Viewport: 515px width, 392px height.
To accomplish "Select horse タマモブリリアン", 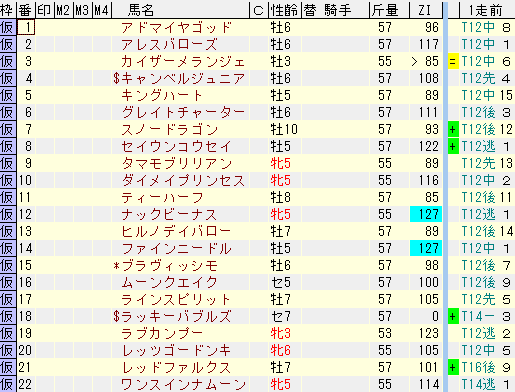I will click(x=176, y=163).
